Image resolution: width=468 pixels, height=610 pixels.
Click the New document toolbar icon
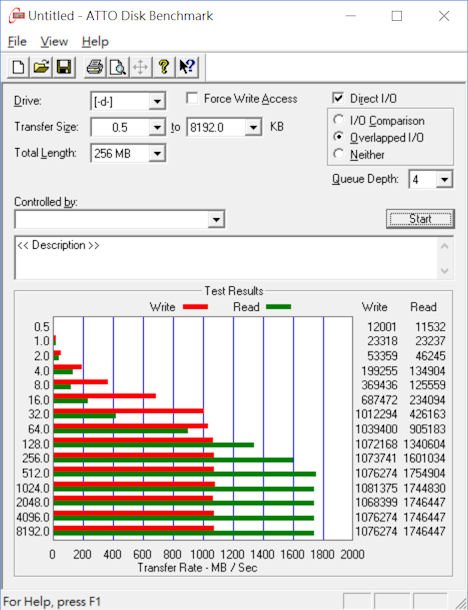(18, 67)
